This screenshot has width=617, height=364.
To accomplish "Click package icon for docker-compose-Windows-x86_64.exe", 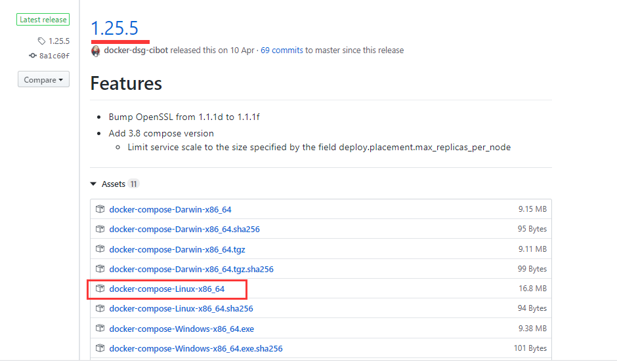I will pos(100,328).
